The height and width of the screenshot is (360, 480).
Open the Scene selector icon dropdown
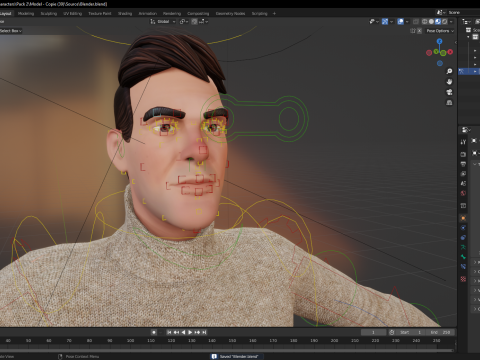click(x=441, y=12)
